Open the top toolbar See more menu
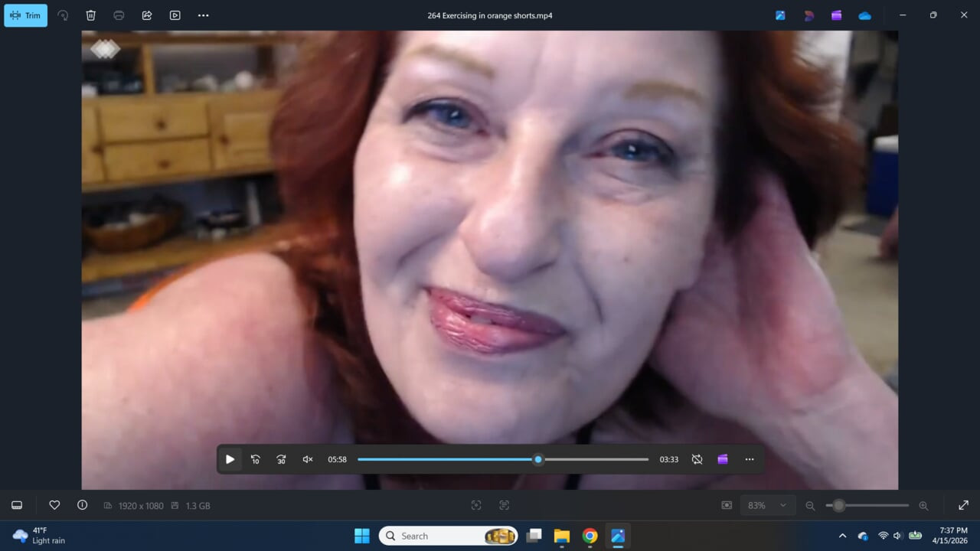 203,15
